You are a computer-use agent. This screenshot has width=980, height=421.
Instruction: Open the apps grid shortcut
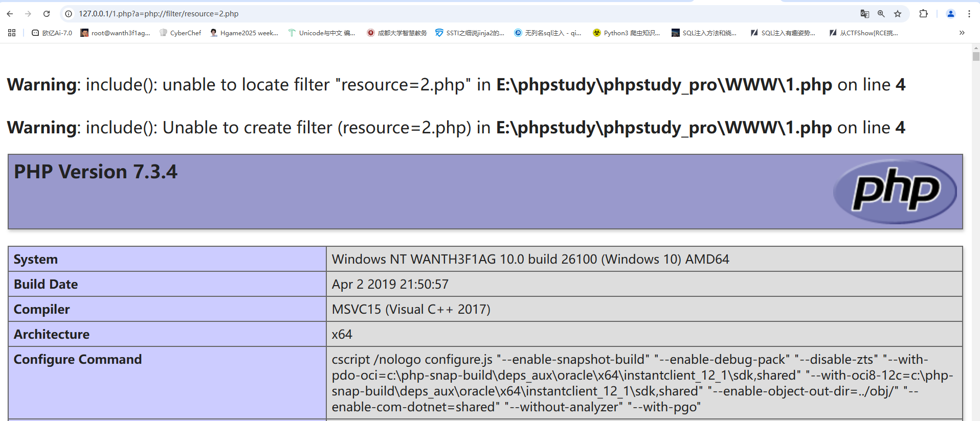[x=12, y=33]
